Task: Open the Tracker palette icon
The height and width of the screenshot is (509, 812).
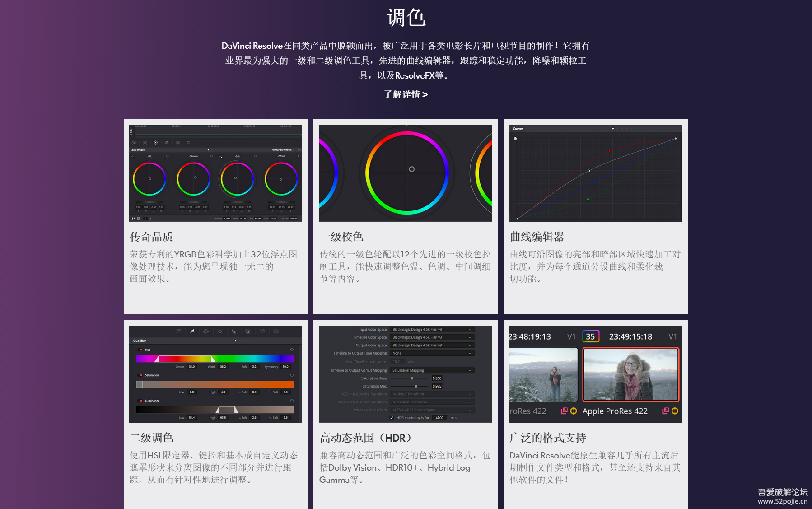Action: pyautogui.click(x=220, y=332)
